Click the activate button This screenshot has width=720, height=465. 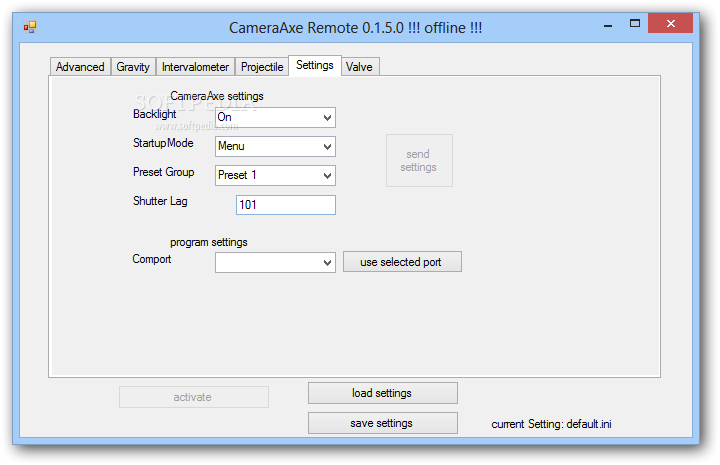click(194, 397)
